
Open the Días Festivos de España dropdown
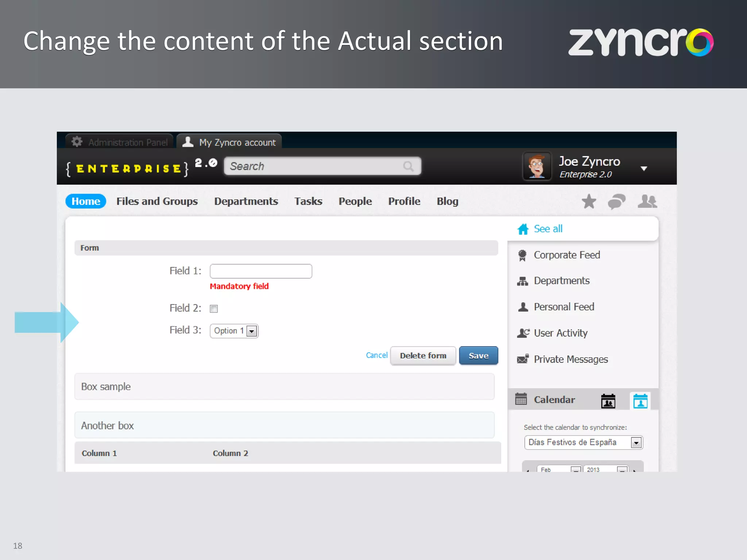583,442
